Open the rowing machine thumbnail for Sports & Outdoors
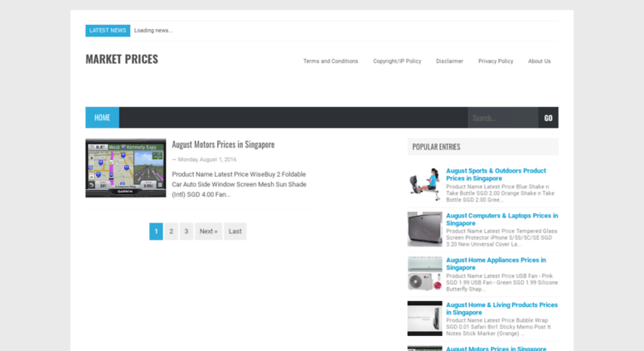This screenshot has height=351, width=644. click(x=424, y=184)
